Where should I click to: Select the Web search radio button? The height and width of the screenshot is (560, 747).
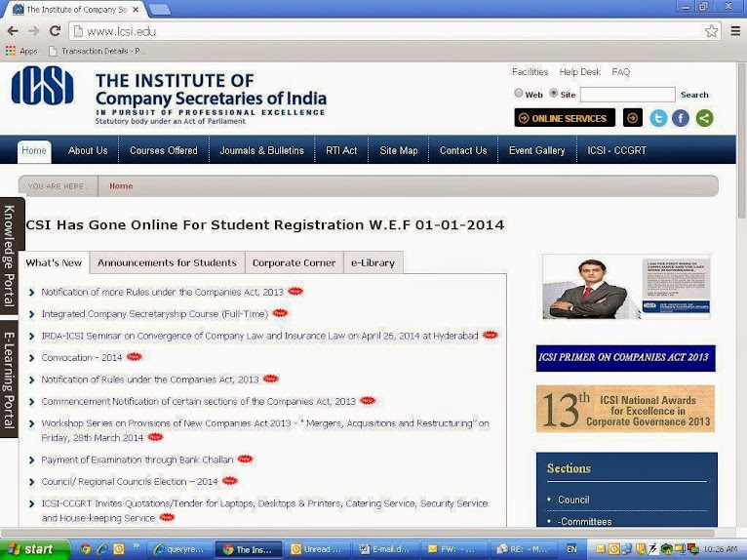pos(519,94)
